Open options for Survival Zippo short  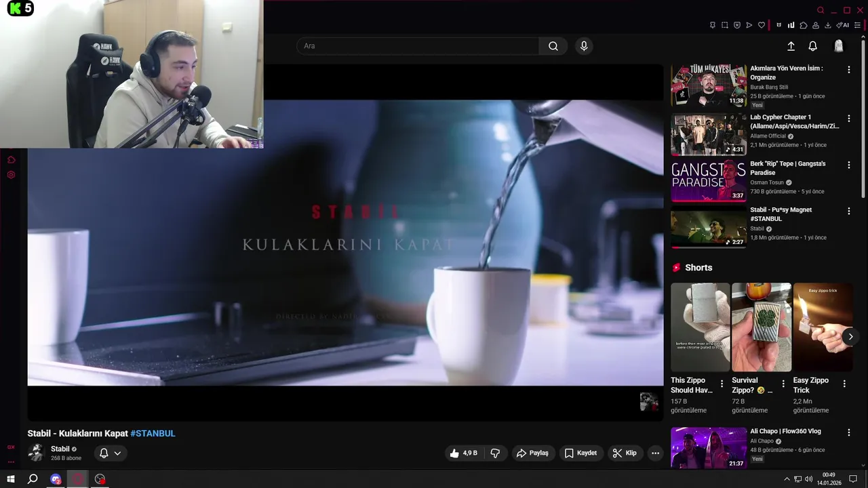click(x=783, y=384)
